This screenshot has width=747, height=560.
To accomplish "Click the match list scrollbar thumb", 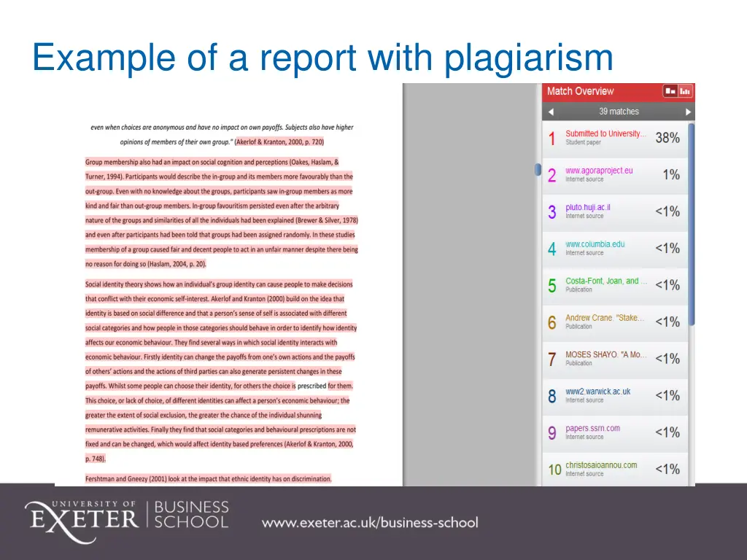I will [x=692, y=224].
